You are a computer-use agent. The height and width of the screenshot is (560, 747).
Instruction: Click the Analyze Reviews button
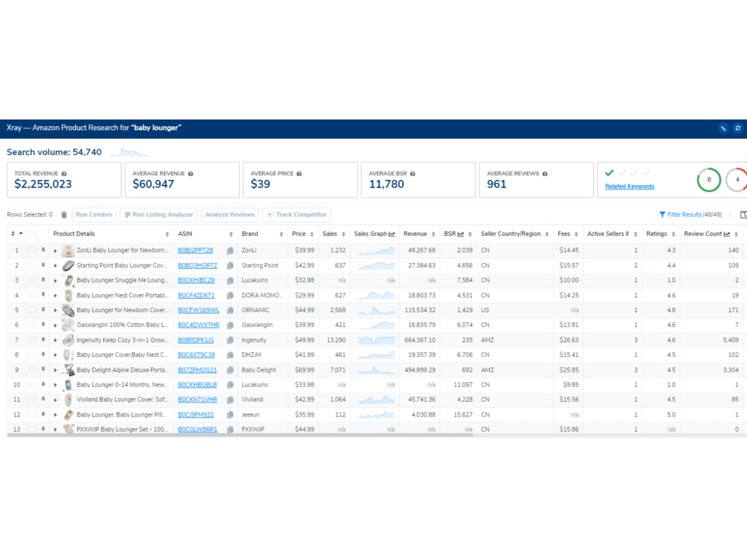coord(229,215)
